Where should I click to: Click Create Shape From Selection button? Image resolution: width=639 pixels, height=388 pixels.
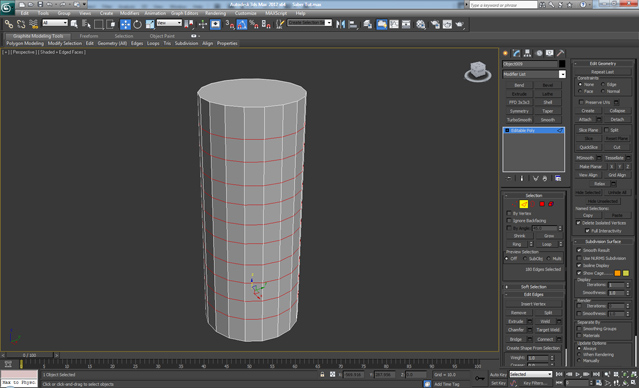tap(533, 348)
